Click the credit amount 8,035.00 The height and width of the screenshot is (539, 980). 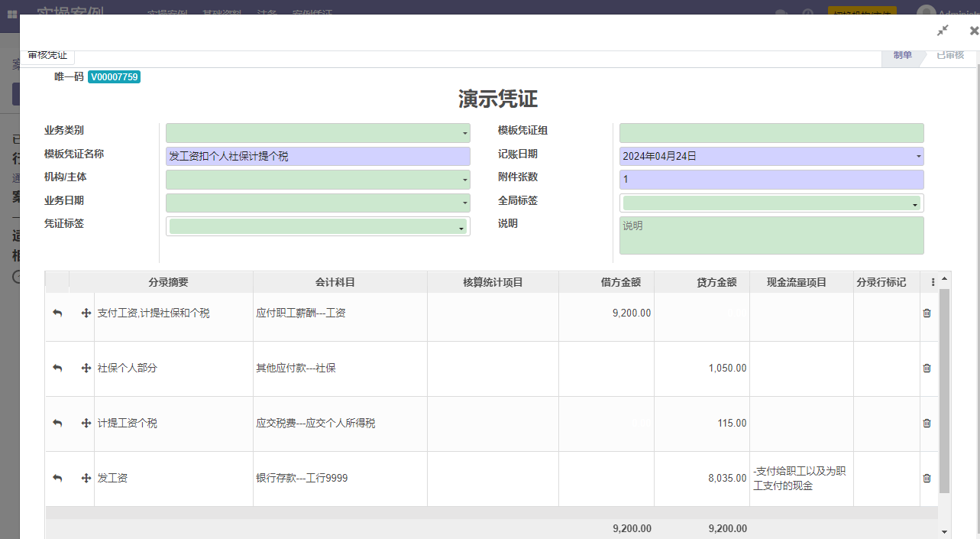(727, 478)
